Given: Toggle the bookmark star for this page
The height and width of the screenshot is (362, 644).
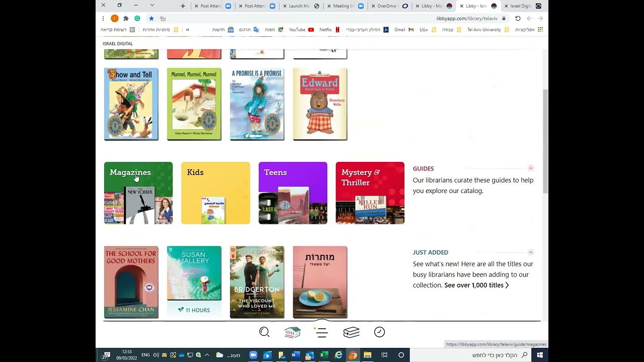Looking at the screenshot, I should (x=151, y=19).
